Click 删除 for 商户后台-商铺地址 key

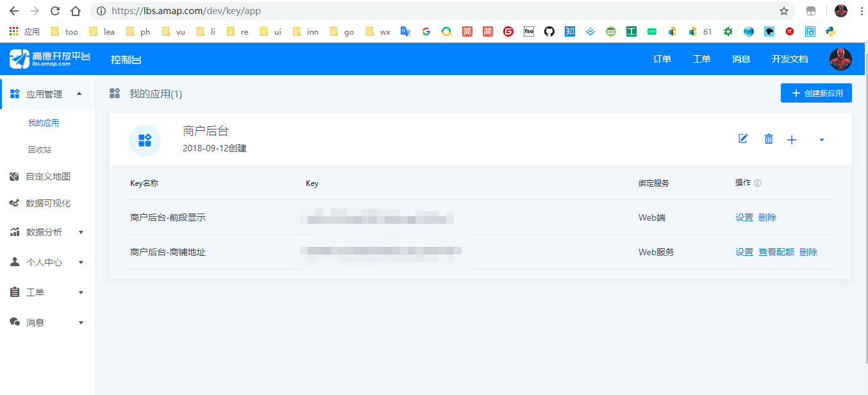pos(808,252)
